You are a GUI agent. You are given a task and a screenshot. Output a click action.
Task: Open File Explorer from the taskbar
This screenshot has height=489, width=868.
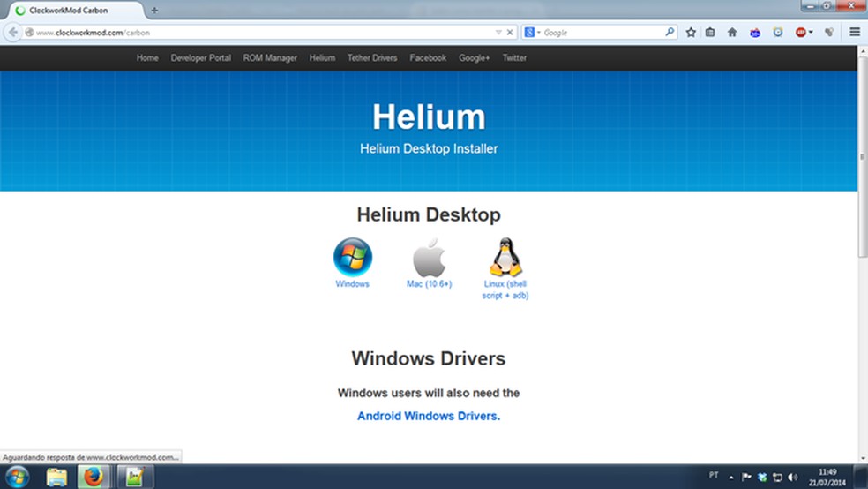tap(56, 477)
